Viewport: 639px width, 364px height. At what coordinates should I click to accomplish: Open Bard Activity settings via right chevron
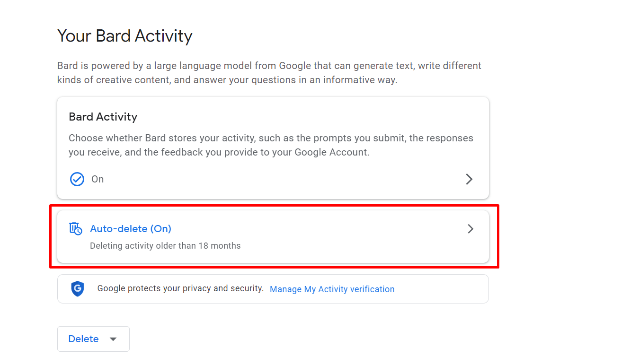pos(469,179)
